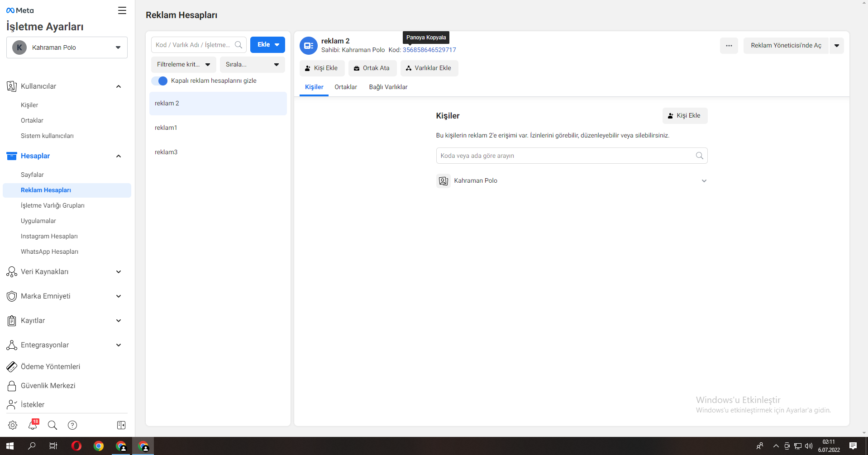Open Instagram Hesapları in the sidebar

point(49,236)
